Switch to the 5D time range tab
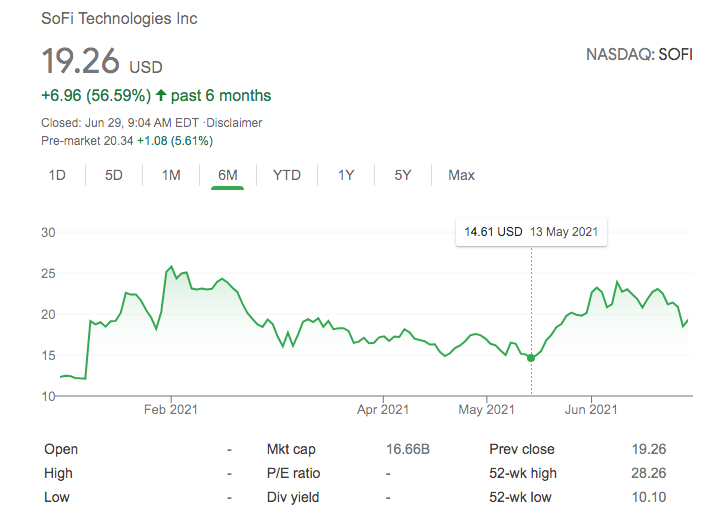Screen dimensions: 718x523 click(114, 175)
